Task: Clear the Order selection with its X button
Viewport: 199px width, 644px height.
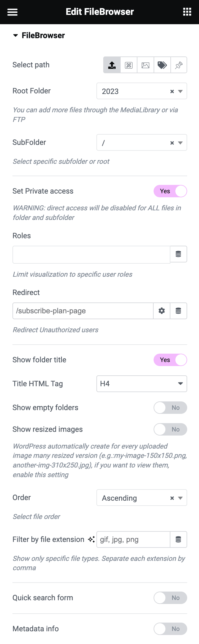Action: pyautogui.click(x=172, y=498)
